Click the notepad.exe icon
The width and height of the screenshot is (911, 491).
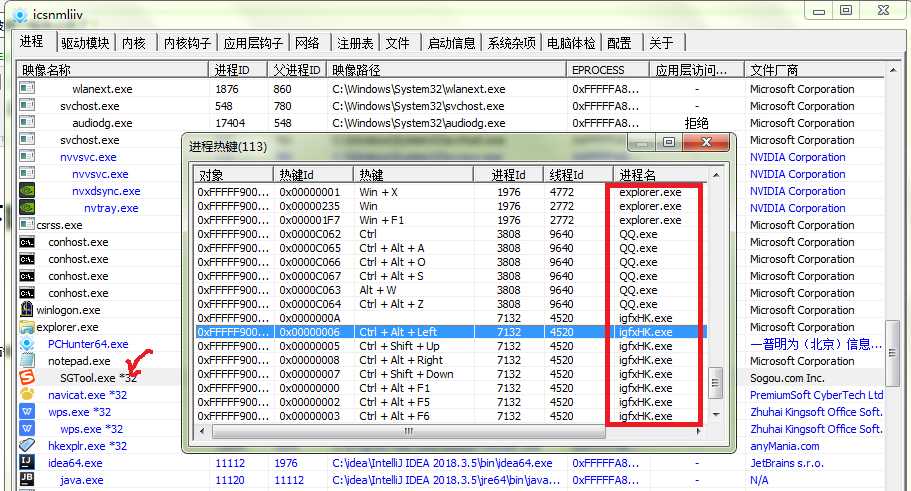[x=27, y=360]
